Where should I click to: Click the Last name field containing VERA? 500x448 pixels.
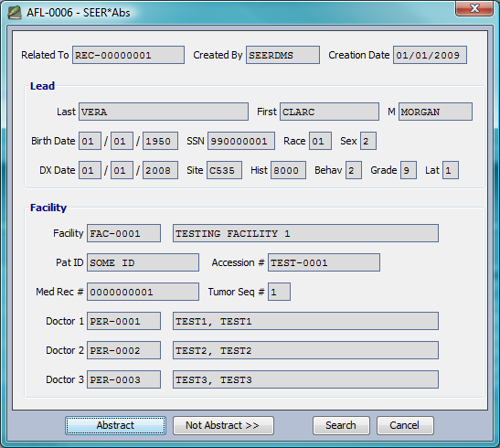tap(164, 112)
